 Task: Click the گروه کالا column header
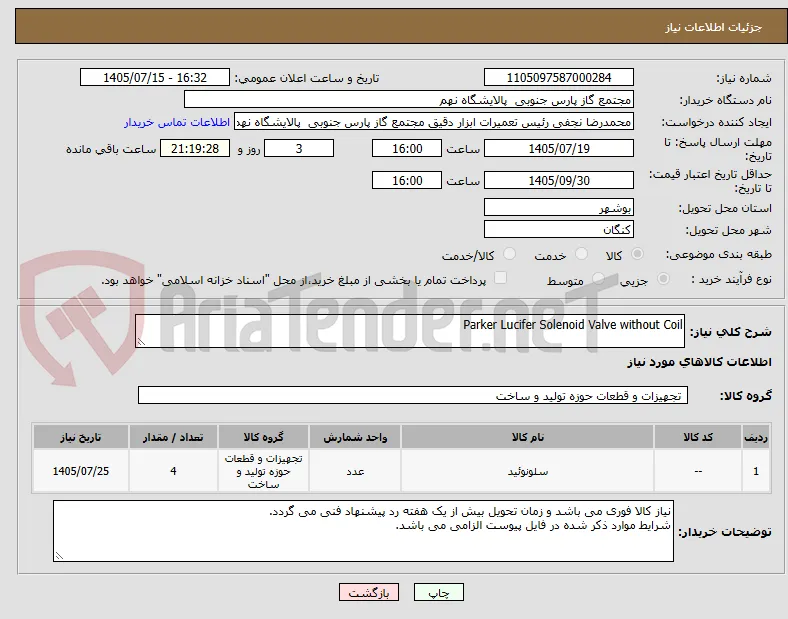tap(263, 437)
